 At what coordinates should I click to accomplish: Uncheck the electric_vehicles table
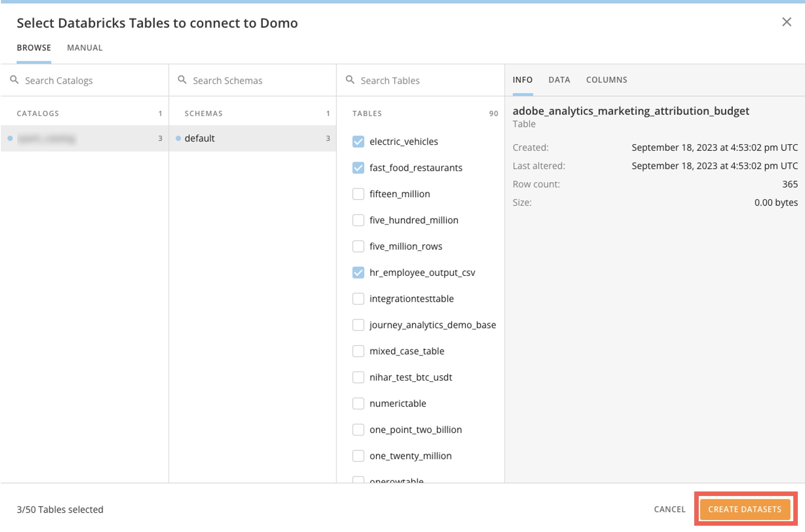(x=358, y=141)
